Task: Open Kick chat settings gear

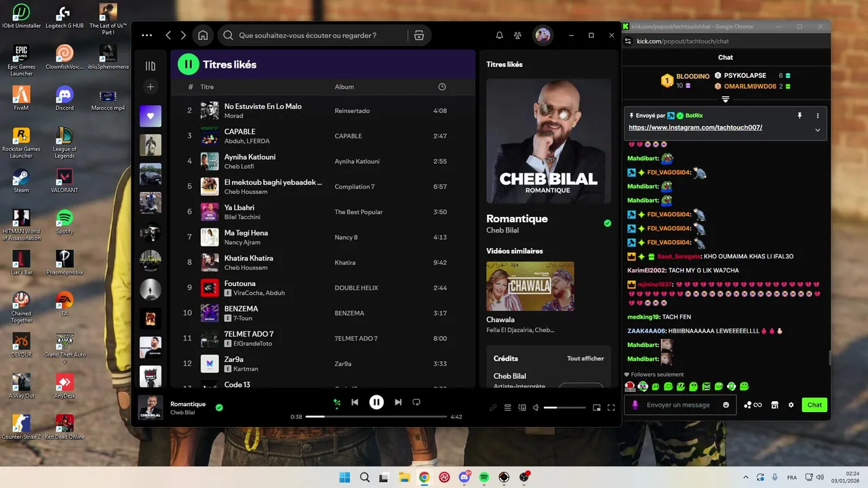Action: coord(791,405)
